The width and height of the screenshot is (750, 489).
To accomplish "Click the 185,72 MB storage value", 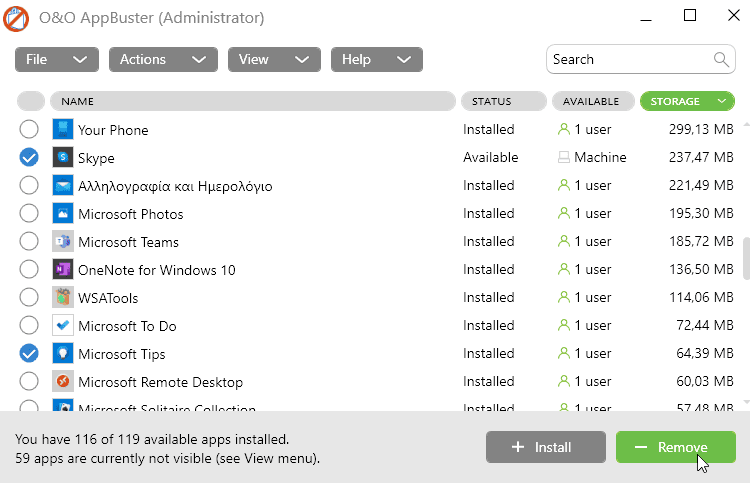I will click(x=701, y=241).
